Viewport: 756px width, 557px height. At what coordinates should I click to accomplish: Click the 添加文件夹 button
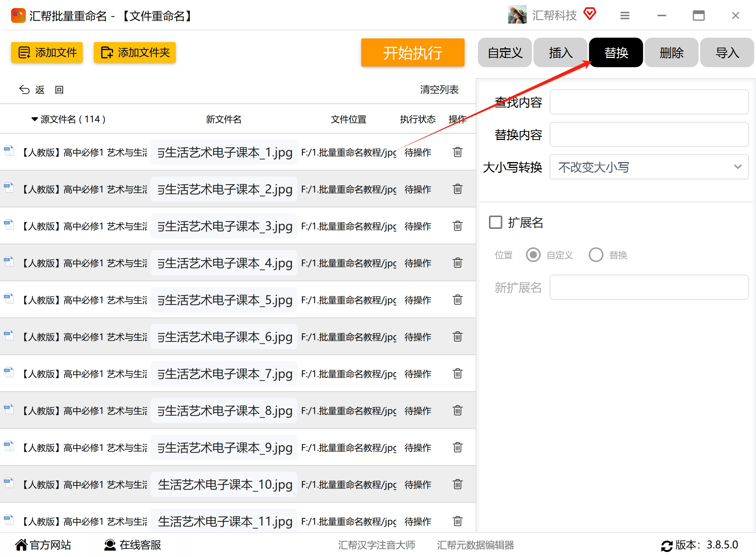(x=135, y=52)
